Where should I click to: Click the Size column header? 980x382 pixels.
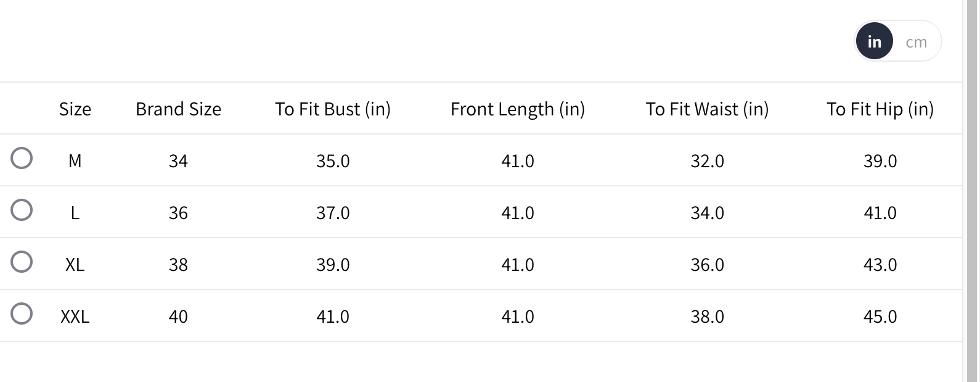[x=75, y=109]
